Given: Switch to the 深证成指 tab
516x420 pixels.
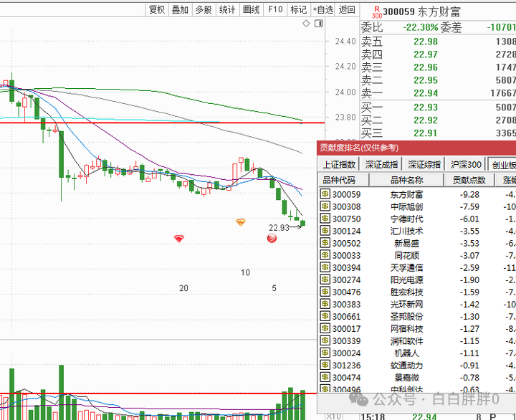Looking at the screenshot, I should coord(382,164).
